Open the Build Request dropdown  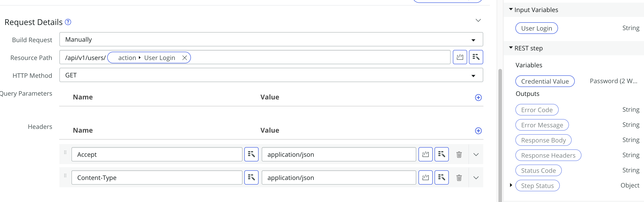click(x=271, y=39)
